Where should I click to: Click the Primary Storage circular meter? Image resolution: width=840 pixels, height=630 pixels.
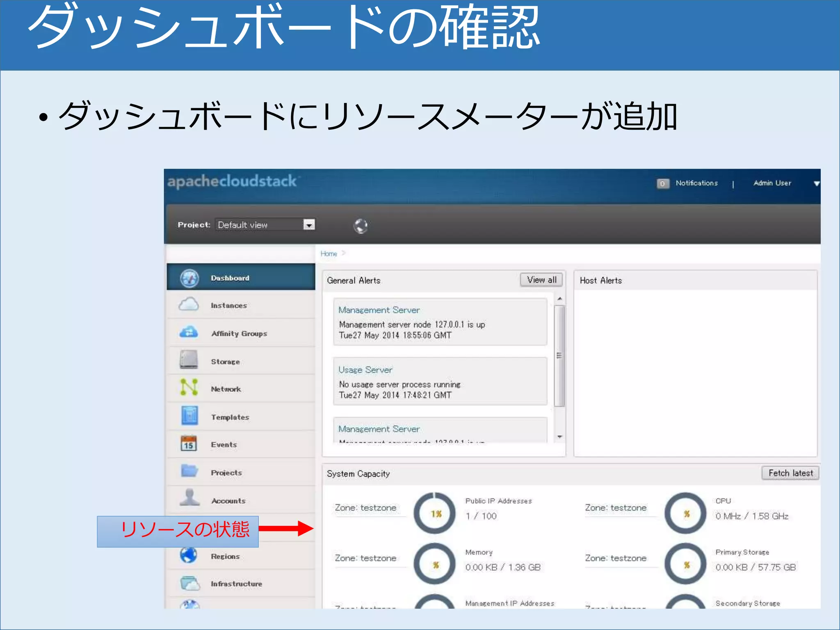click(685, 564)
